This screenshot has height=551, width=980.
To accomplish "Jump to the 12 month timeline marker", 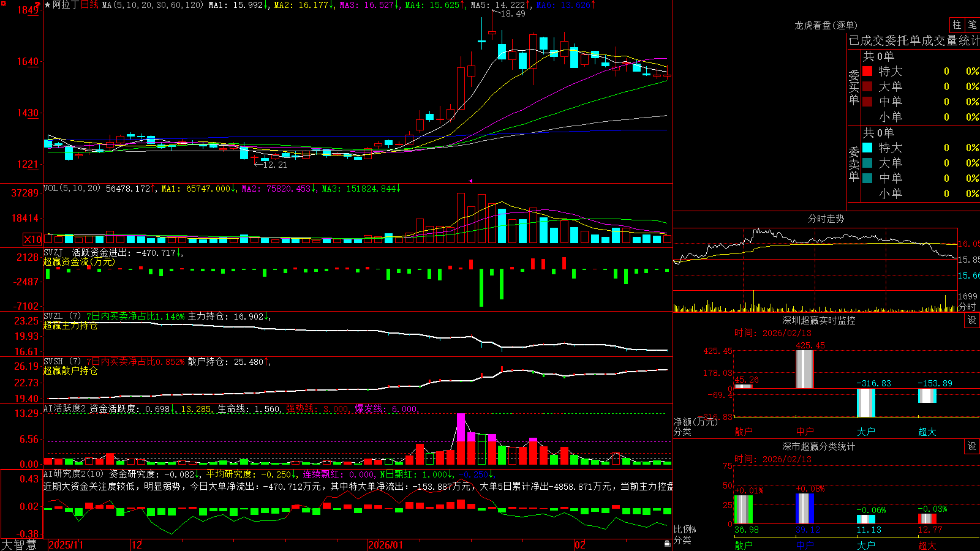I will coord(137,545).
